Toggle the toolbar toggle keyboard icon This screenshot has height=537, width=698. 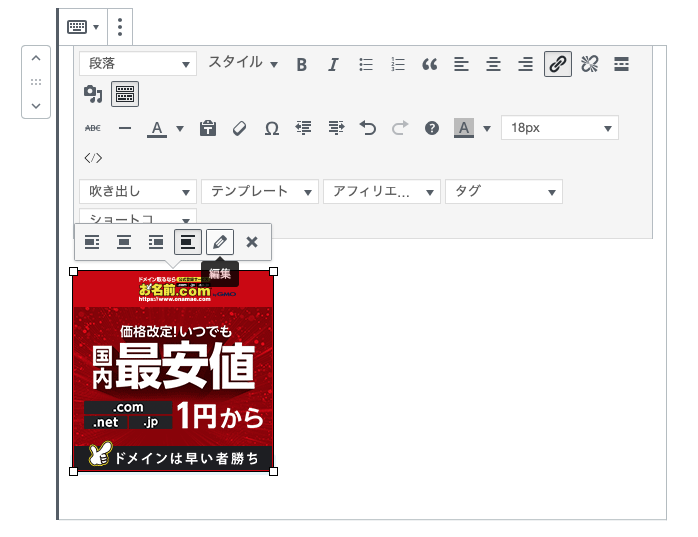click(x=125, y=94)
